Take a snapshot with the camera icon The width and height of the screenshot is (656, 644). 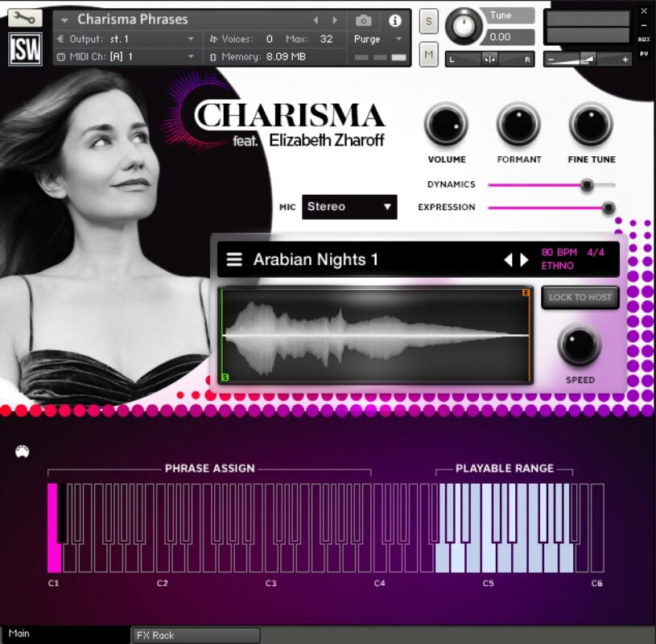[x=364, y=20]
